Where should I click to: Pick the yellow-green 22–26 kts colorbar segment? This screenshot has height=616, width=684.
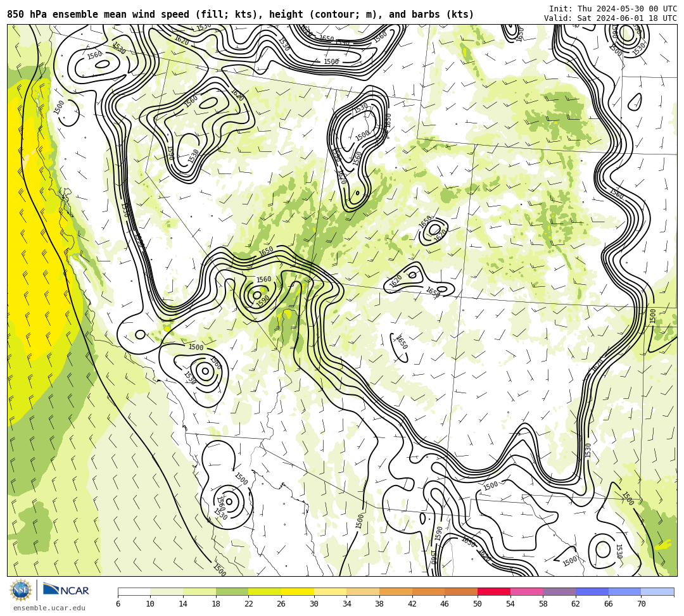point(265,591)
